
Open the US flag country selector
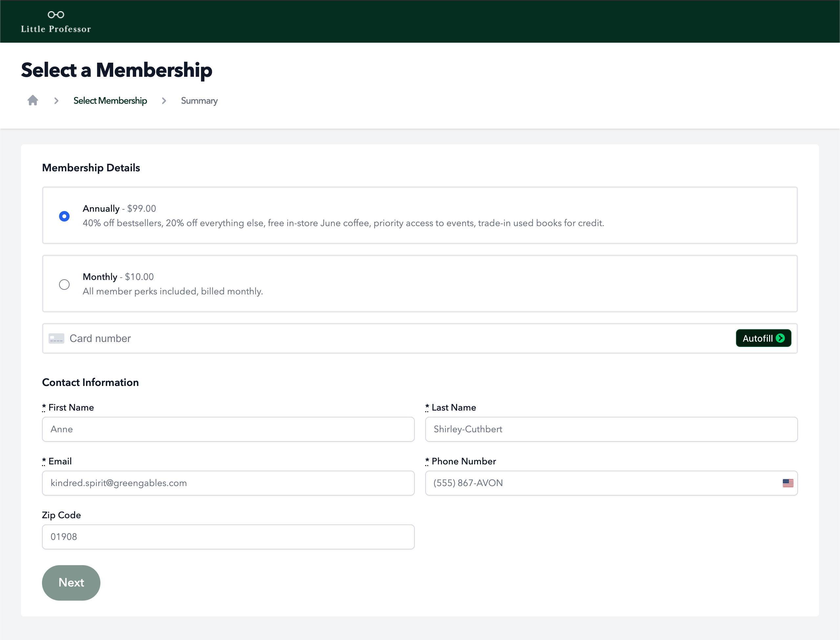pyautogui.click(x=788, y=483)
